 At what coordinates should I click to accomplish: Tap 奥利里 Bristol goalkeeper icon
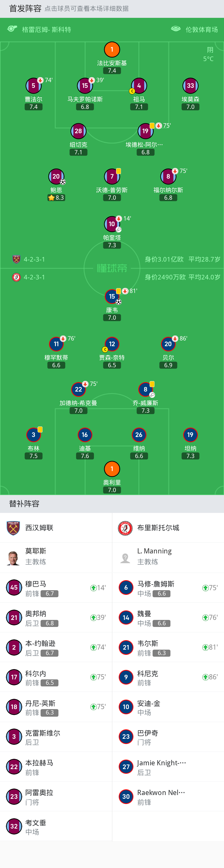pyautogui.click(x=112, y=469)
